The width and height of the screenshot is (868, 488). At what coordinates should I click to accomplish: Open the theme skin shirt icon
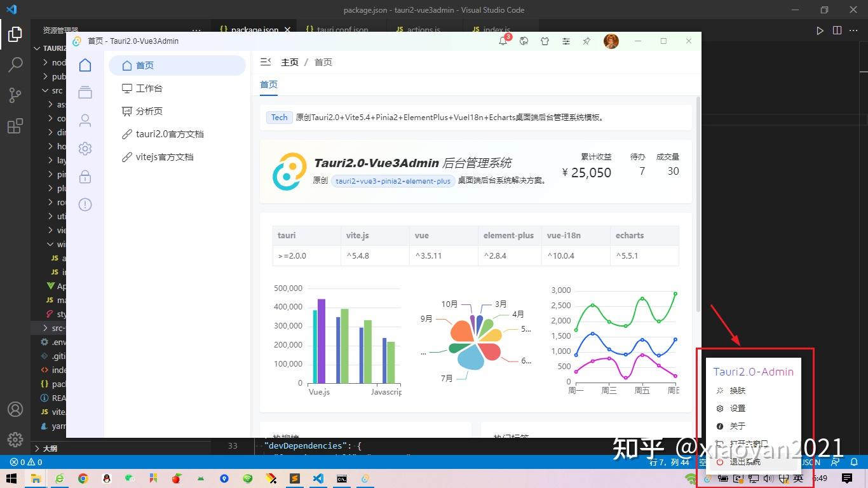[x=545, y=41]
